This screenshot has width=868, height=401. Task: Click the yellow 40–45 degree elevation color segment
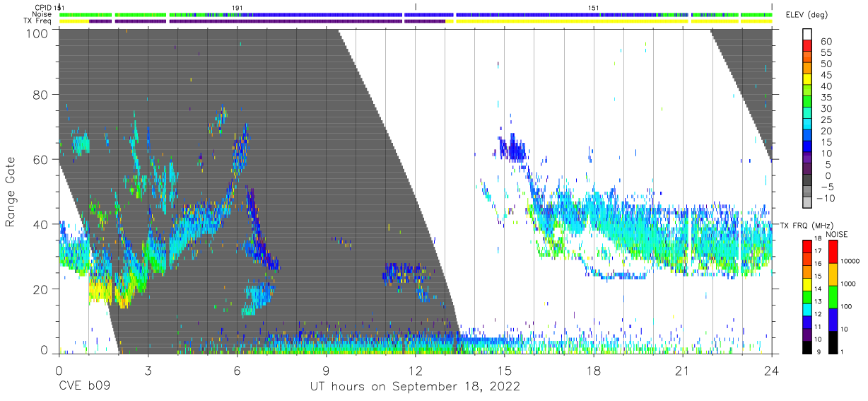coord(808,81)
